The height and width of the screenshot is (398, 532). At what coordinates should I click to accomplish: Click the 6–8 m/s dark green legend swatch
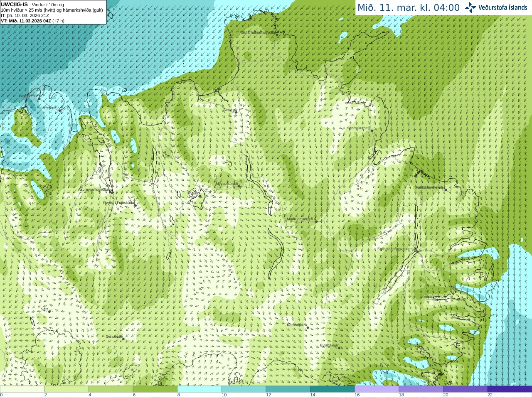155,389
